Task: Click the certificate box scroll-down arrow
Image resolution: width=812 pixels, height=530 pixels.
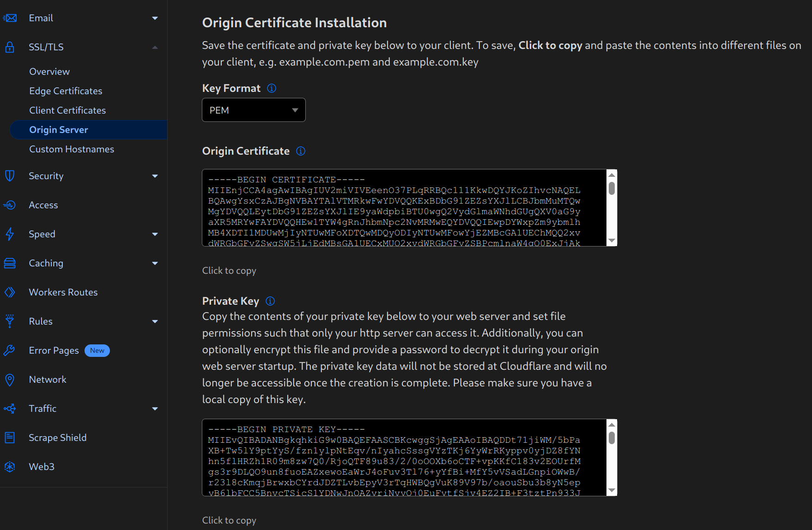Action: 612,241
